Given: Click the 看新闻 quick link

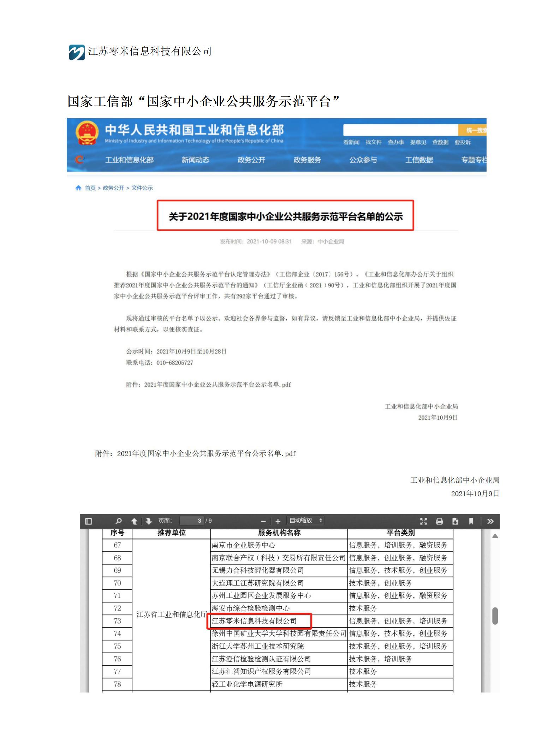Looking at the screenshot, I should point(351,142).
